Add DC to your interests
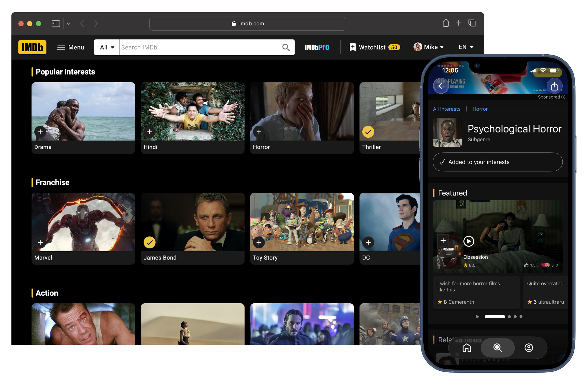This screenshot has height=385, width=588. pyautogui.click(x=368, y=242)
